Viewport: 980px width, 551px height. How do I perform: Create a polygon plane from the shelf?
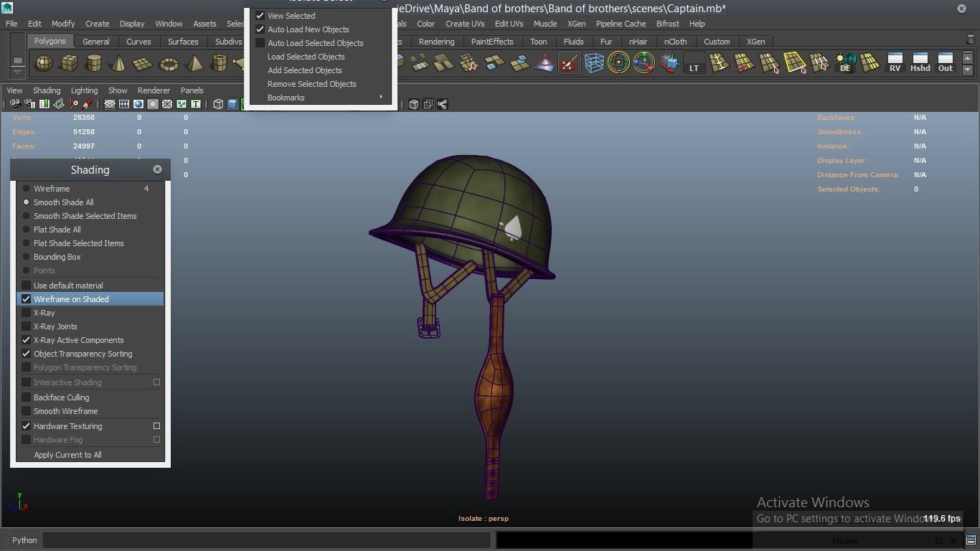(143, 64)
